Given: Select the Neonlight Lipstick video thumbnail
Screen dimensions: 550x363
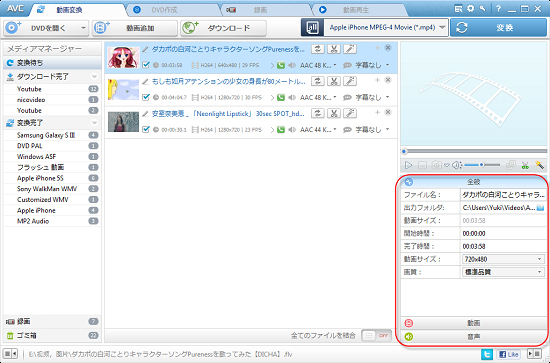Looking at the screenshot, I should (x=123, y=122).
